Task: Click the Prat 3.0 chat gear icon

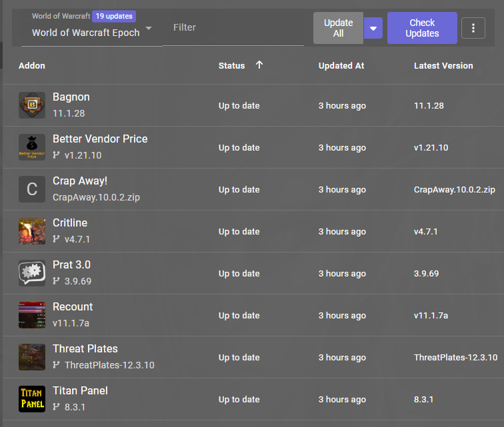Action: pyautogui.click(x=32, y=273)
